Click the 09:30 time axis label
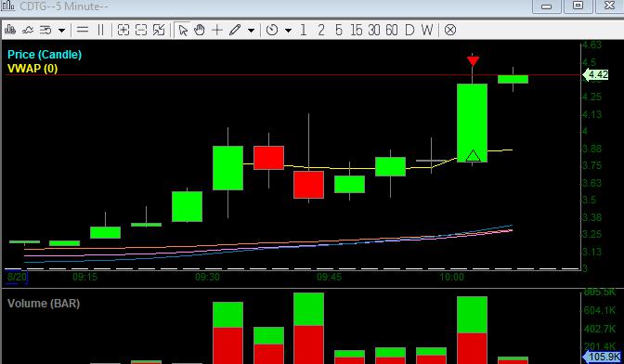624x364 pixels. (207, 277)
